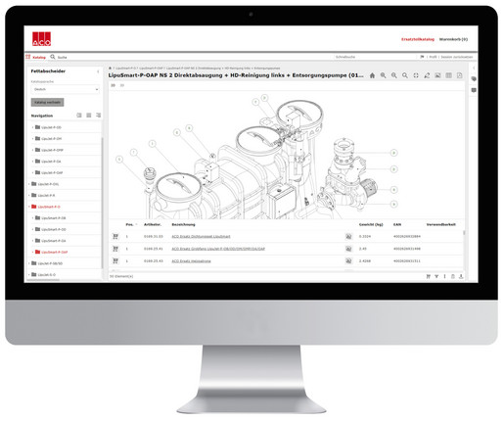
Task: Open the Ersatzteilkatalog menu item
Action: tap(418, 39)
